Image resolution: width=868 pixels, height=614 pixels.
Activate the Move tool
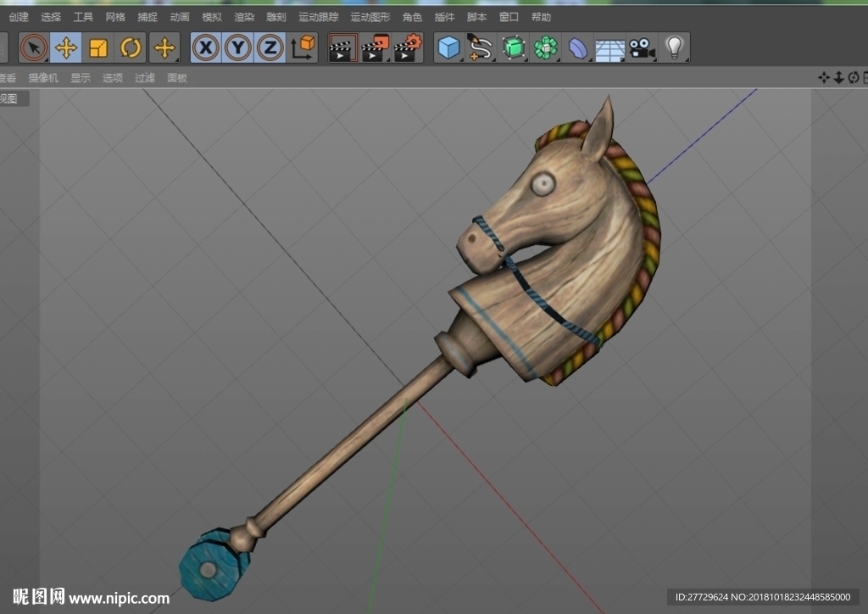[x=66, y=47]
